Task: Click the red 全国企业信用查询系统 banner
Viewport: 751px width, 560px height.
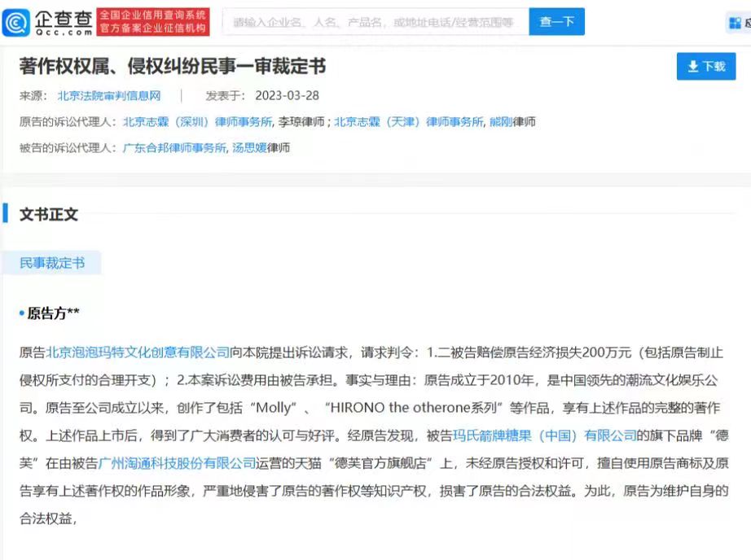Action: 153,21
